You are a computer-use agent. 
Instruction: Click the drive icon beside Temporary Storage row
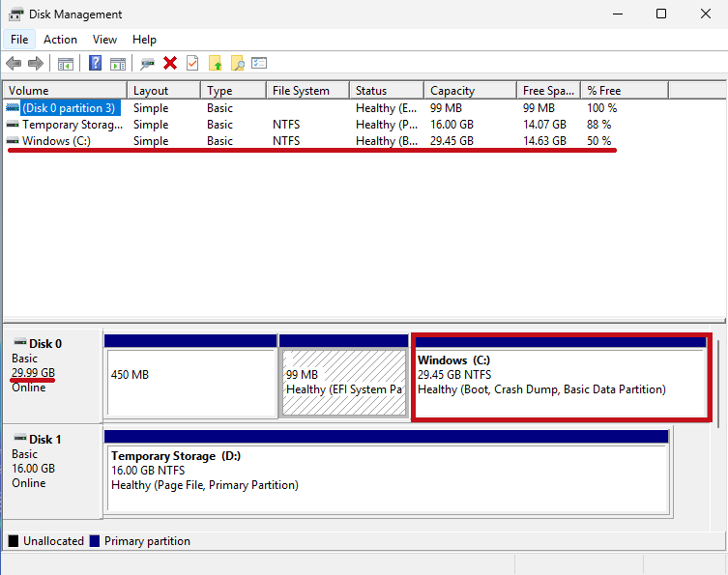[x=13, y=125]
